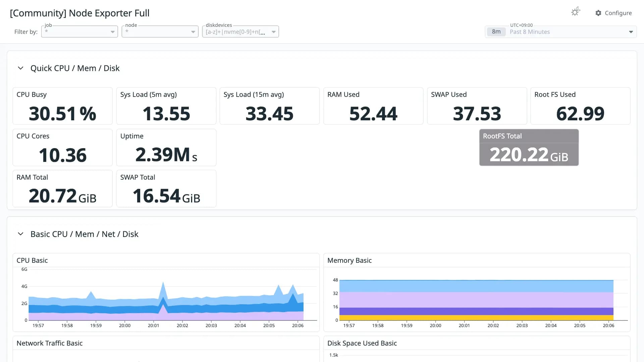
Task: Click the Disk Space Used Basic panel title
Action: click(x=362, y=343)
